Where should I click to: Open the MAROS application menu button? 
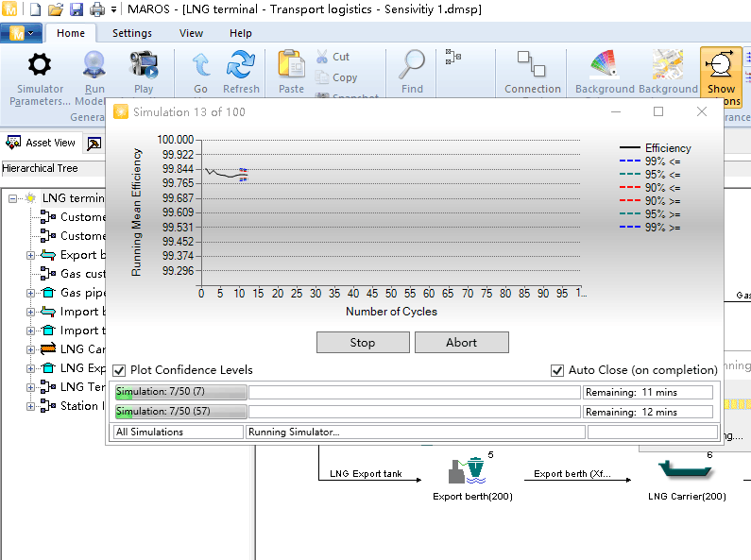point(21,33)
